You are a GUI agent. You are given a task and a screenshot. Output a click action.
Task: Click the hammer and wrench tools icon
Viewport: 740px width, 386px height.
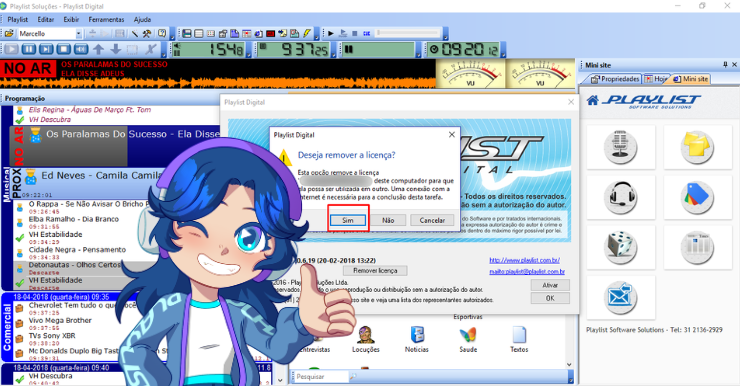147,34
